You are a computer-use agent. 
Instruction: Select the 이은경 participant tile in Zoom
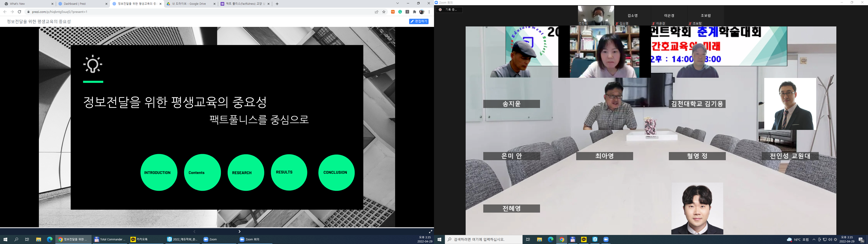pyautogui.click(x=669, y=16)
